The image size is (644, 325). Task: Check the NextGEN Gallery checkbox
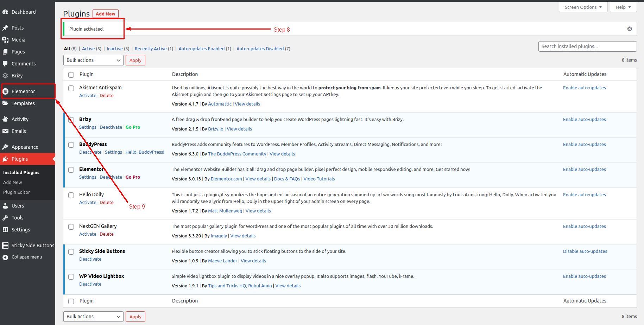coord(71,227)
